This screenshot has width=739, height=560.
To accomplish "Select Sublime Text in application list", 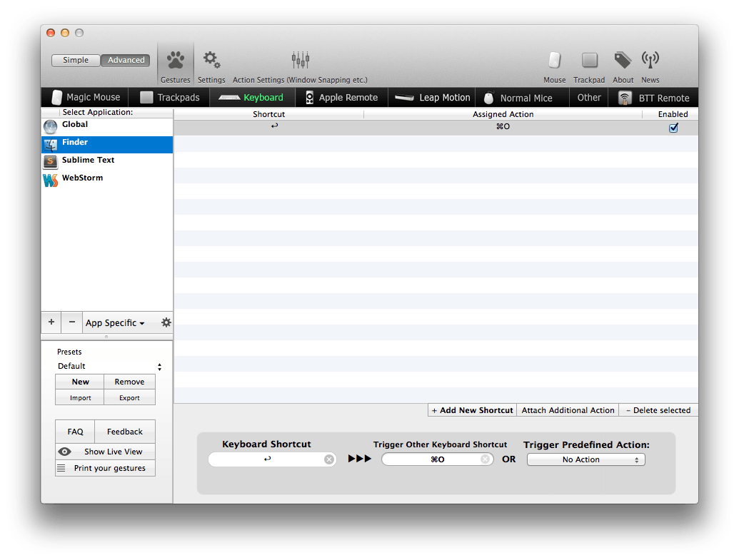I will (88, 161).
